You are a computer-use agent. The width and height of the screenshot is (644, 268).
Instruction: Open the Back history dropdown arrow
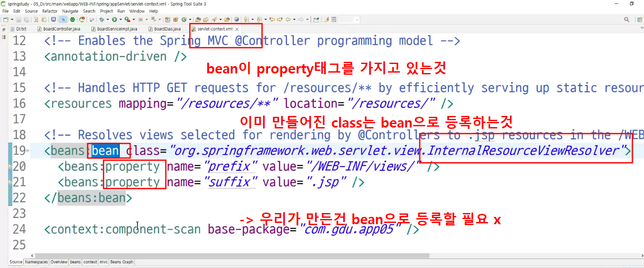coord(294,19)
